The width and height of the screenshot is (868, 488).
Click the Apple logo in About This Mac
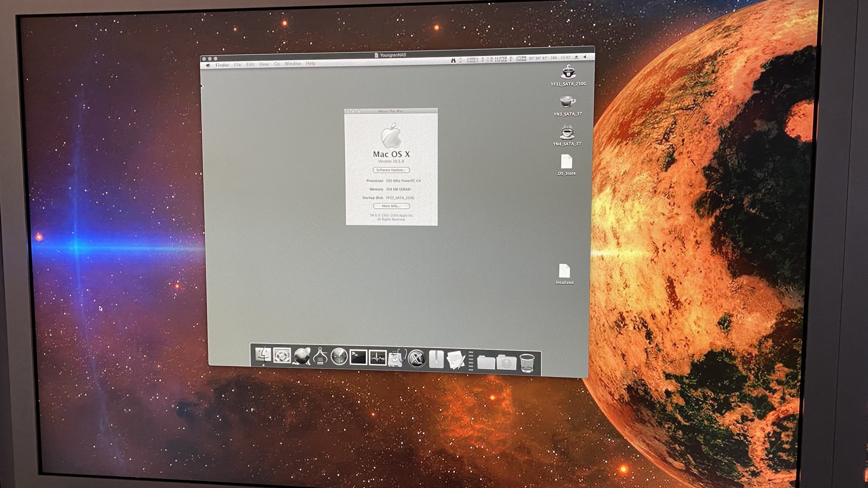391,135
